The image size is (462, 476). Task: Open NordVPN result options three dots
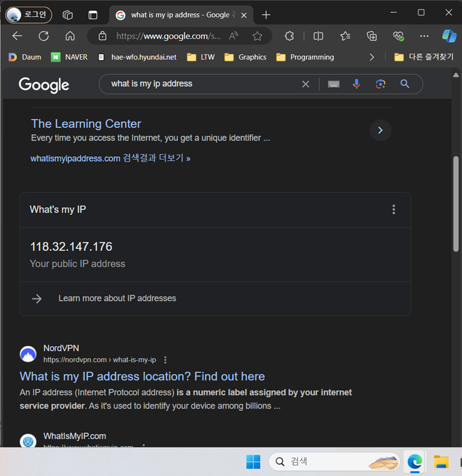165,360
